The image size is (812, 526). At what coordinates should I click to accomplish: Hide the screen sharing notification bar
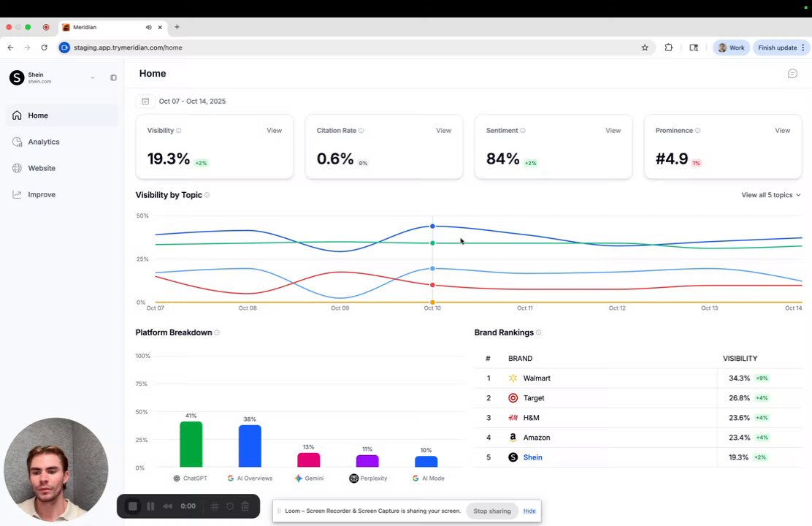(529, 511)
